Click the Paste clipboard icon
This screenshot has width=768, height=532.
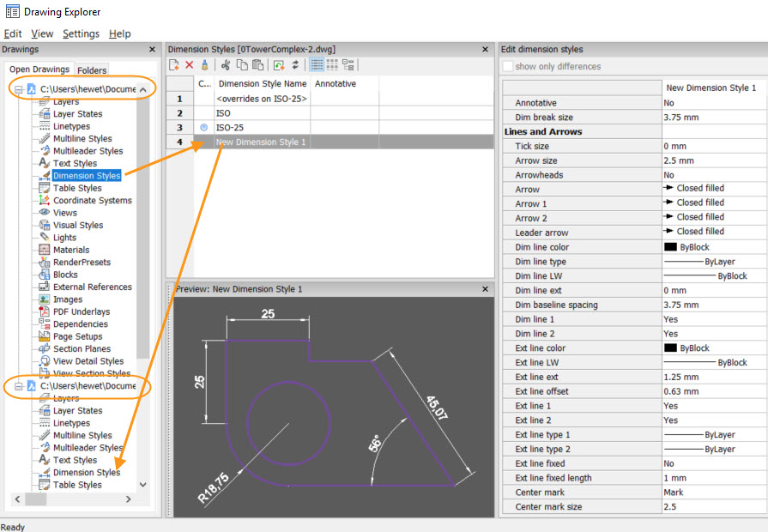257,64
